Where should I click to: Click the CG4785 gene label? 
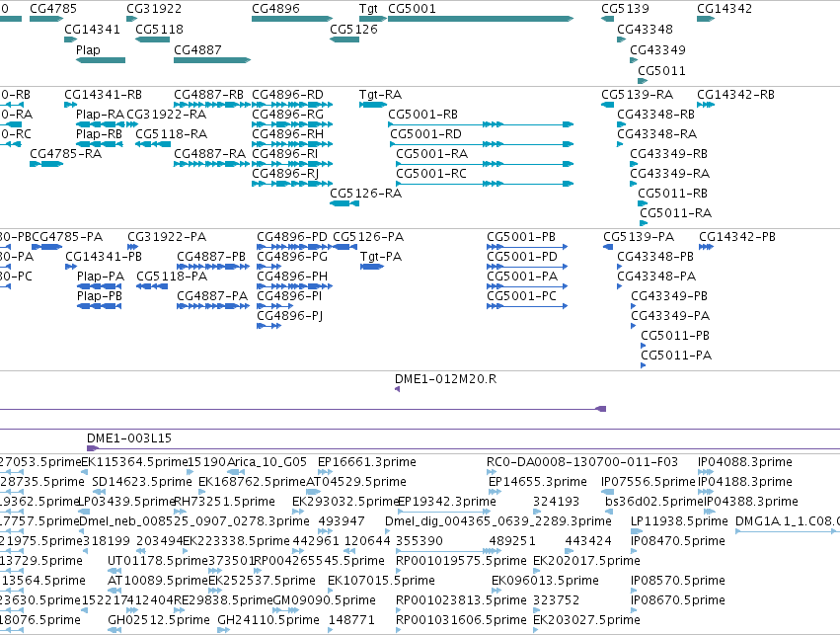(53, 9)
